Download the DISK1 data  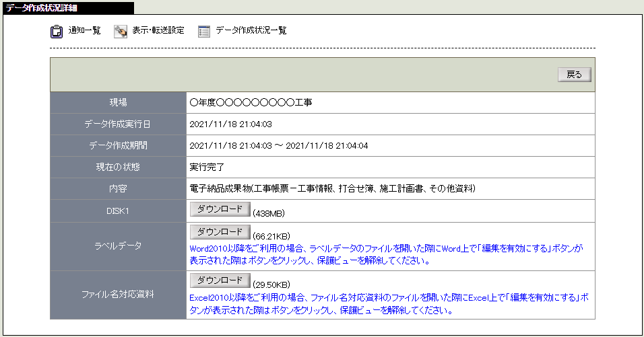pos(220,209)
